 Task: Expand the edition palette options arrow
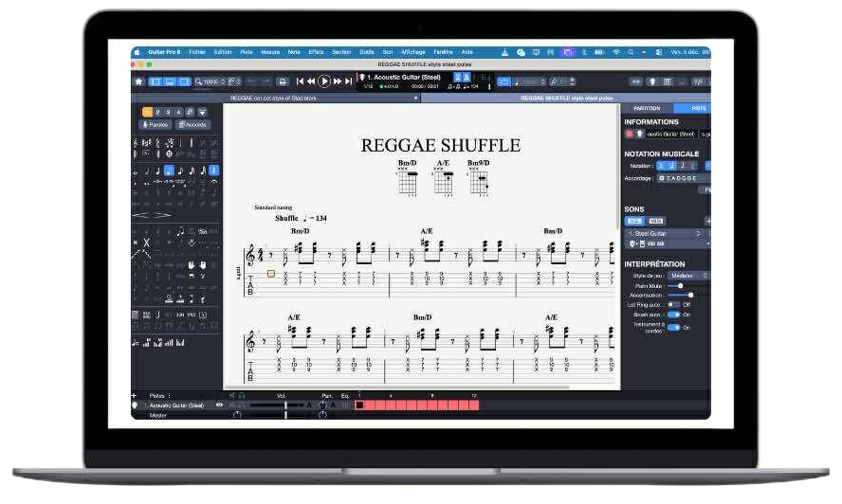203,112
